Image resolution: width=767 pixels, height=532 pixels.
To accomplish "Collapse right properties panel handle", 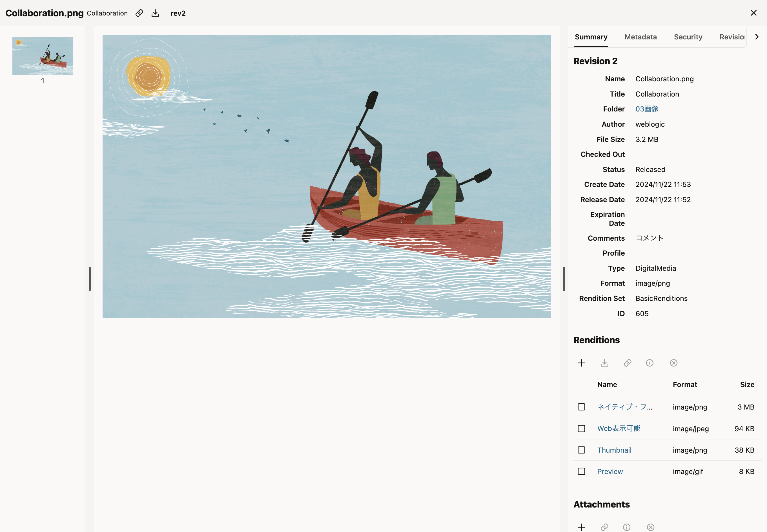I will 564,279.
